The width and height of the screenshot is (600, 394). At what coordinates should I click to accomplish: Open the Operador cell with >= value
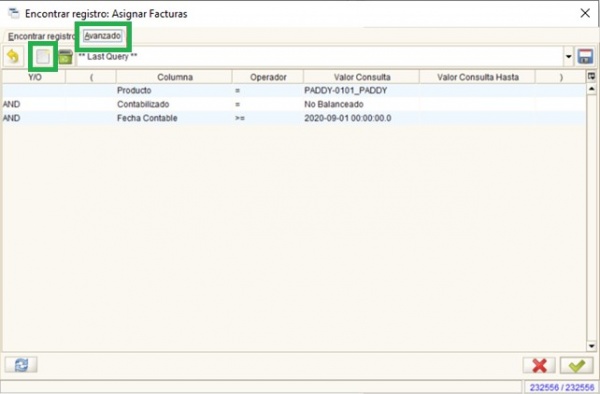pyautogui.click(x=267, y=118)
